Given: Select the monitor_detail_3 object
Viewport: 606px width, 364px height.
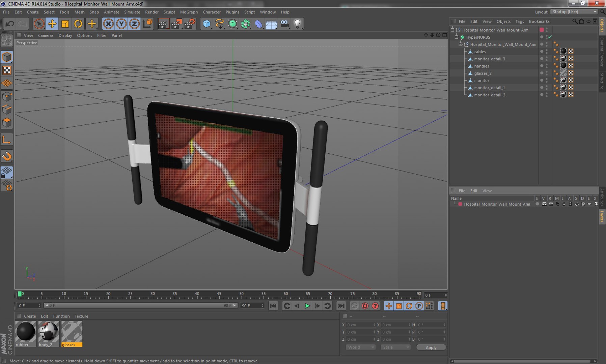Looking at the screenshot, I should click(x=489, y=59).
